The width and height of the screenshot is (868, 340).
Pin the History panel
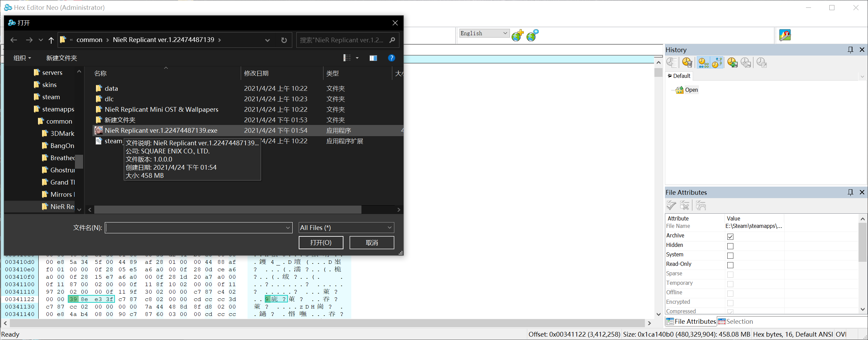[x=850, y=50]
